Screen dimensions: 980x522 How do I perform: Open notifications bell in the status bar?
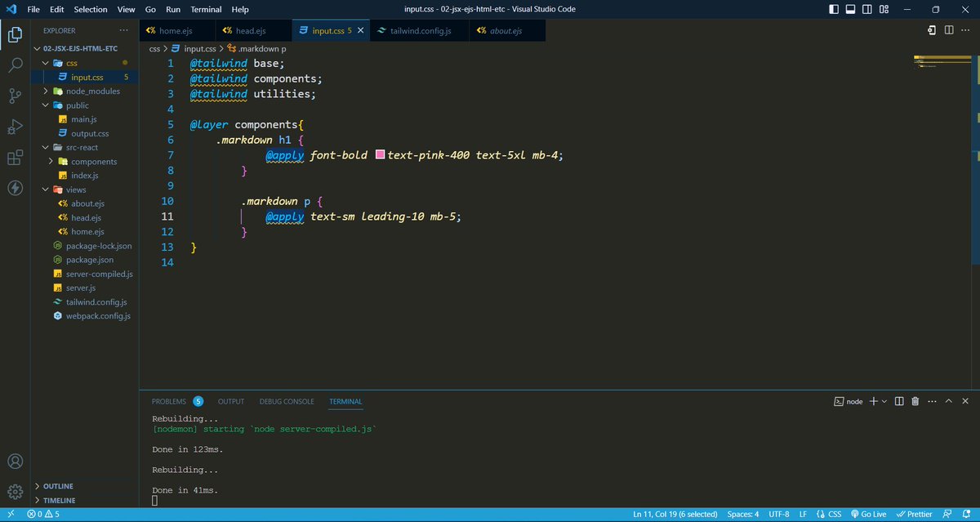(965, 514)
